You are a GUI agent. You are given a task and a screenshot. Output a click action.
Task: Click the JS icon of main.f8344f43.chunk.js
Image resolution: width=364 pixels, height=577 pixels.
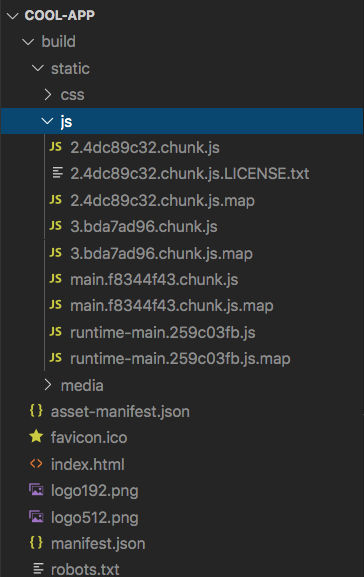click(x=56, y=279)
